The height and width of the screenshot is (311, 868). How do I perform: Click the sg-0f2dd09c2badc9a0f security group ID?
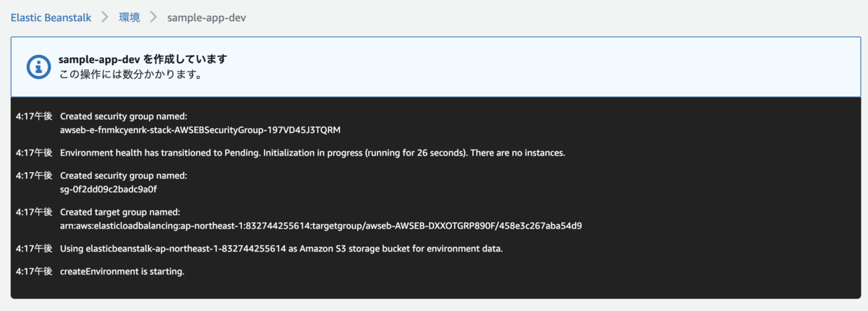point(109,189)
